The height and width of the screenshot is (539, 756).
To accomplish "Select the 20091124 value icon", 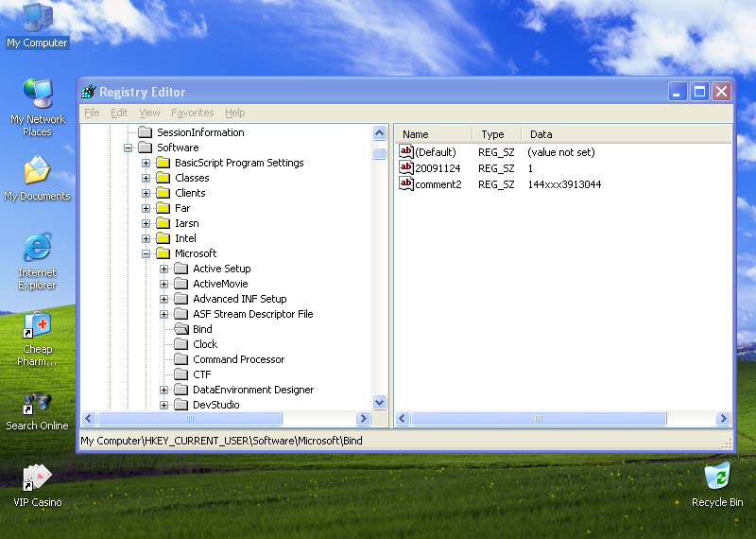I will 406,168.
